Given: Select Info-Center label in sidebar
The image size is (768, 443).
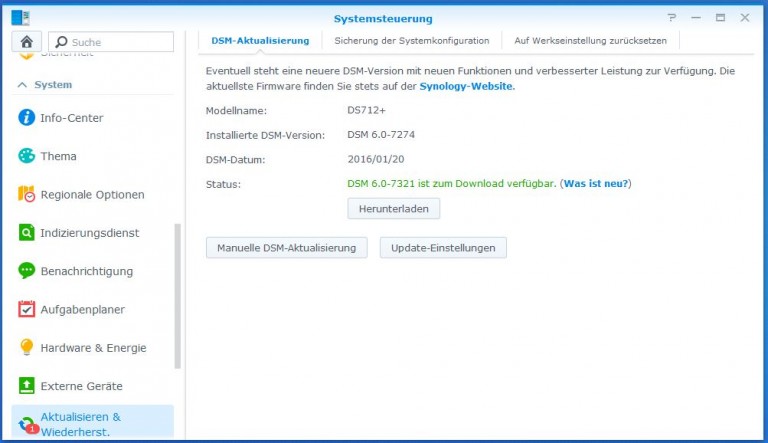Looking at the screenshot, I should pos(72,118).
